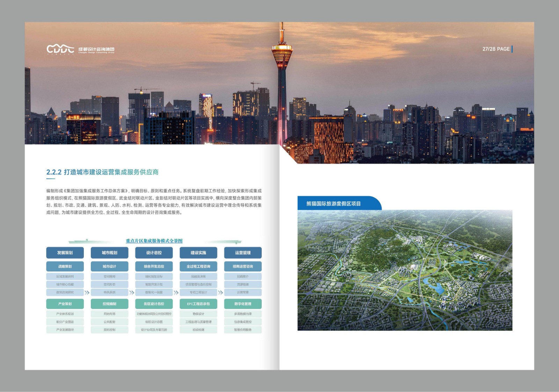Click the double-chevron arrow after 特色系统
Viewport: 559px width, 392px height.
point(132,292)
